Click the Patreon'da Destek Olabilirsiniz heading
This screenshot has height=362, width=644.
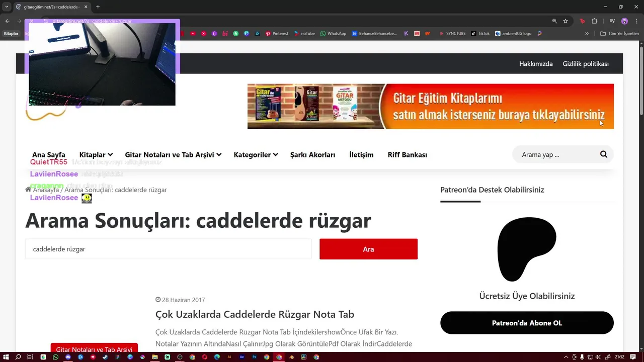pyautogui.click(x=492, y=190)
